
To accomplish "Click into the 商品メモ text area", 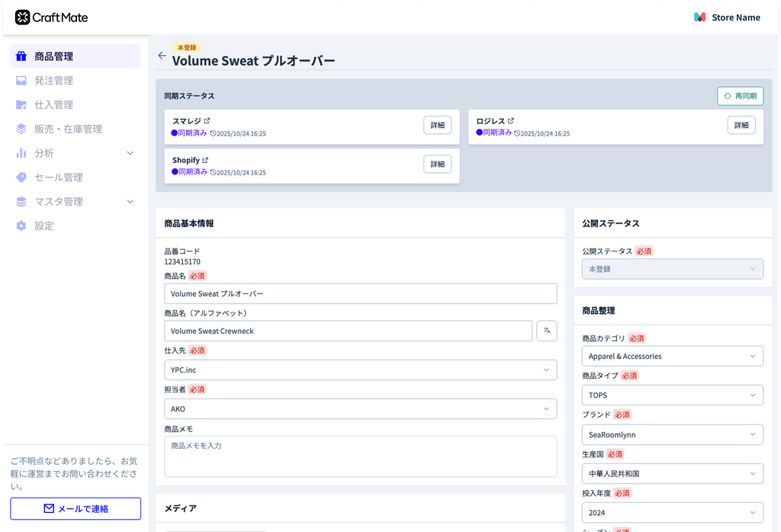I will [x=360, y=456].
